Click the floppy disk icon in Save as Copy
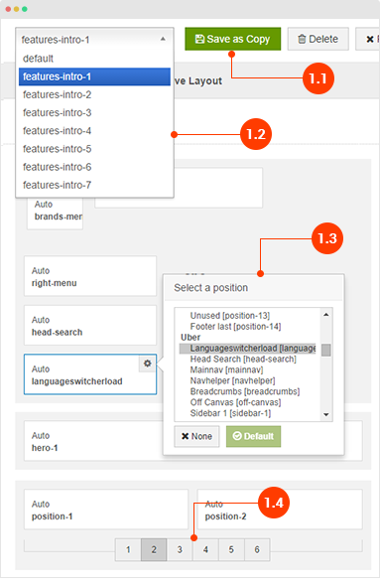Image resolution: width=380 pixels, height=588 pixels. point(200,39)
